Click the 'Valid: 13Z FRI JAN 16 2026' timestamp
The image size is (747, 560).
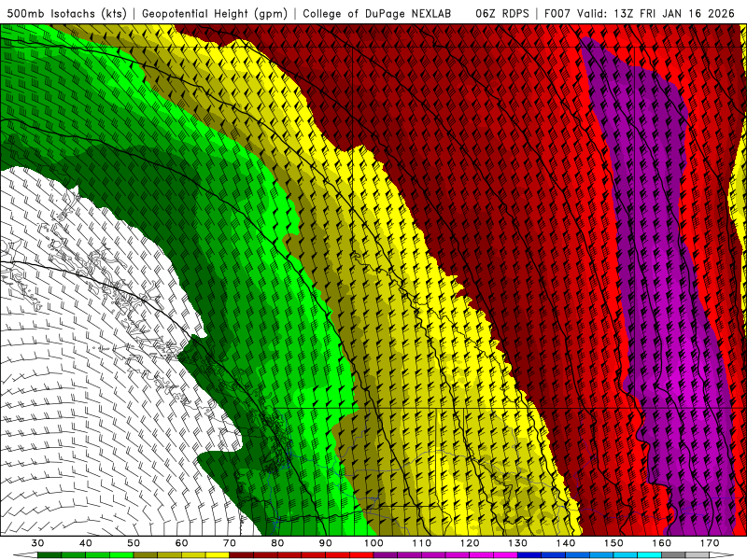tap(656, 14)
